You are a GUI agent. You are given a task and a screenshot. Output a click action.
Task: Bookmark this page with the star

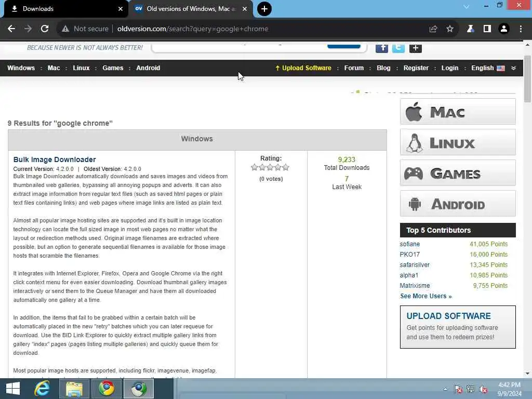coord(450,29)
